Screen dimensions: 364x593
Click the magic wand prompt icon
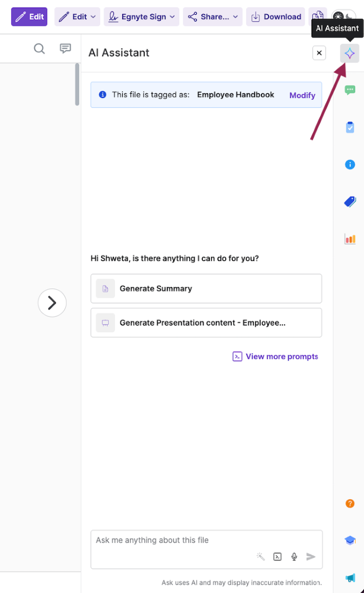tap(260, 556)
